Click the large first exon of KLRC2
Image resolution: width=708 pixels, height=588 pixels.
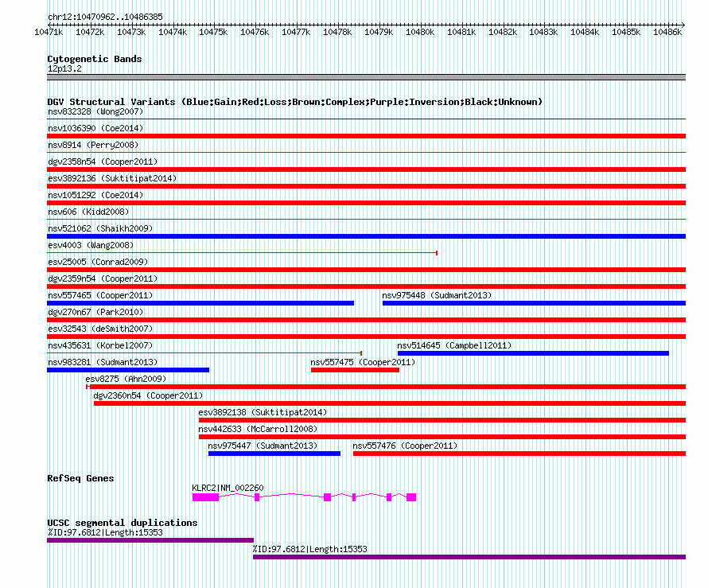pos(206,497)
